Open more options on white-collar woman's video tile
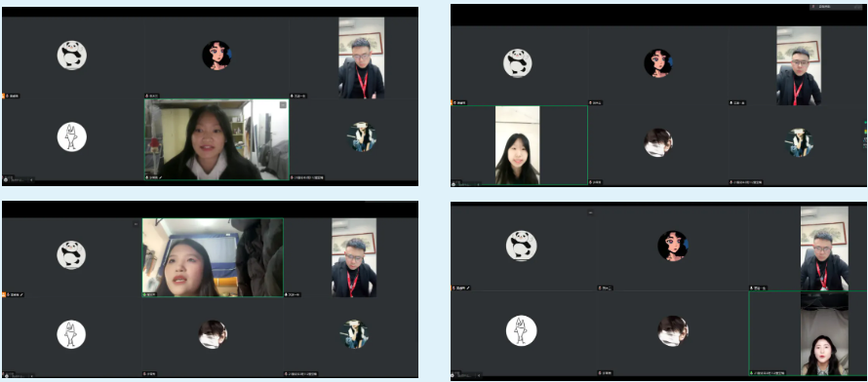 click(x=283, y=104)
